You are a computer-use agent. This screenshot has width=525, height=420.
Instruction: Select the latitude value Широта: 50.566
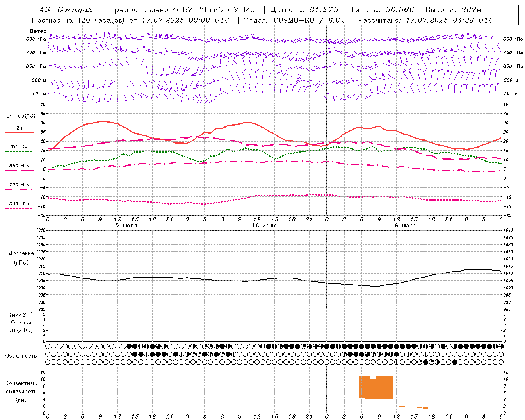click(381, 10)
